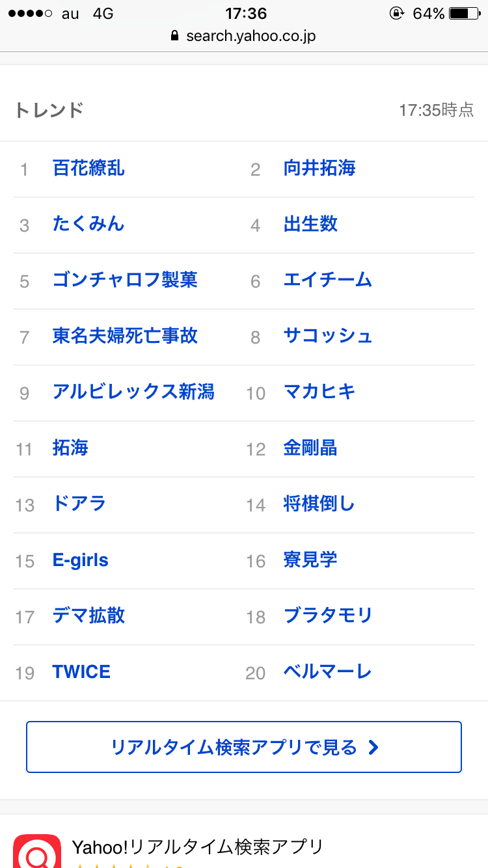The width and height of the screenshot is (488, 868).
Task: Open Yahoo!リアルタイム検索アプリ title link
Action: pos(197,847)
